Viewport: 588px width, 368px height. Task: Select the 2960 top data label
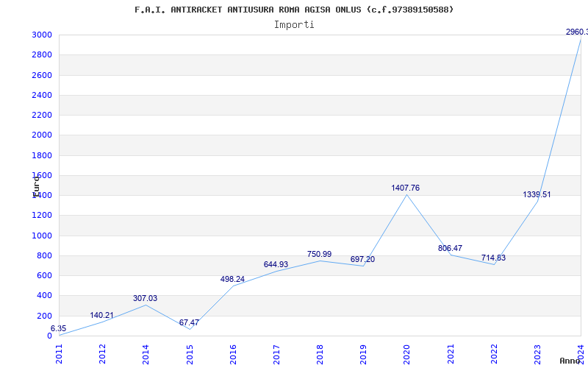coord(577,32)
